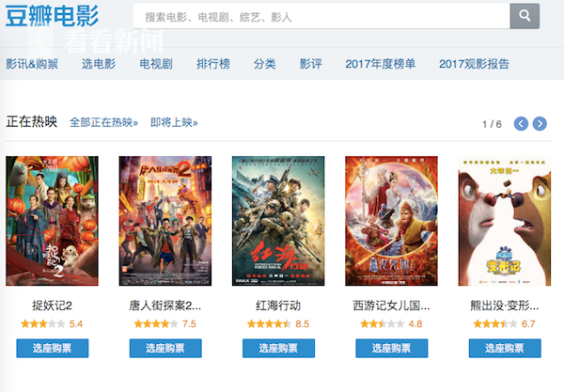The width and height of the screenshot is (564, 392).
Task: Go to the next page of now-showing movies
Action: [540, 124]
